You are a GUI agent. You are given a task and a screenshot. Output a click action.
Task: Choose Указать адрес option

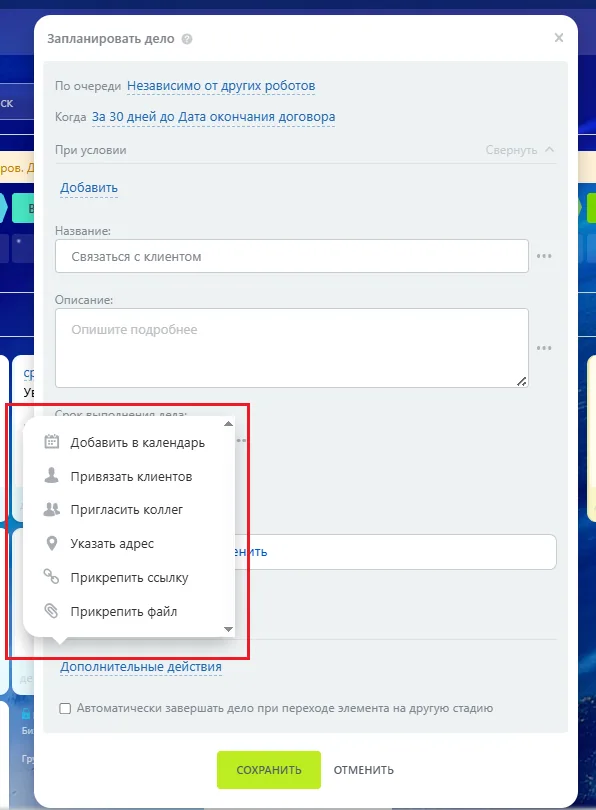(112, 544)
